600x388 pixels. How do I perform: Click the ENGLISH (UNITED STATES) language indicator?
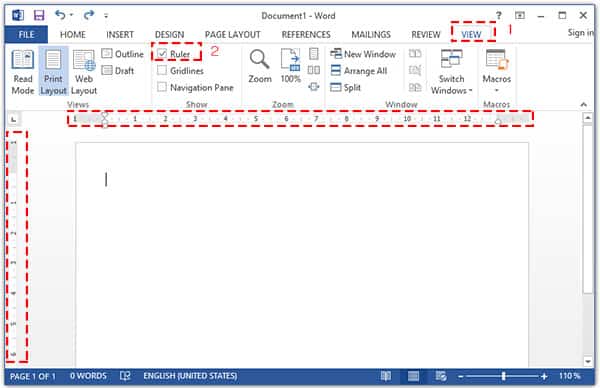tap(190, 376)
